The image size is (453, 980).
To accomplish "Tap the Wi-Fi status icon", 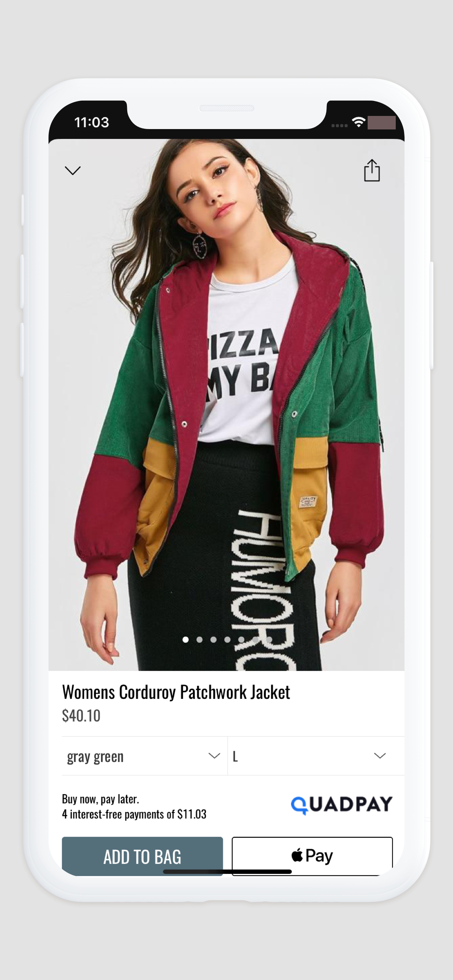I will coord(359,122).
